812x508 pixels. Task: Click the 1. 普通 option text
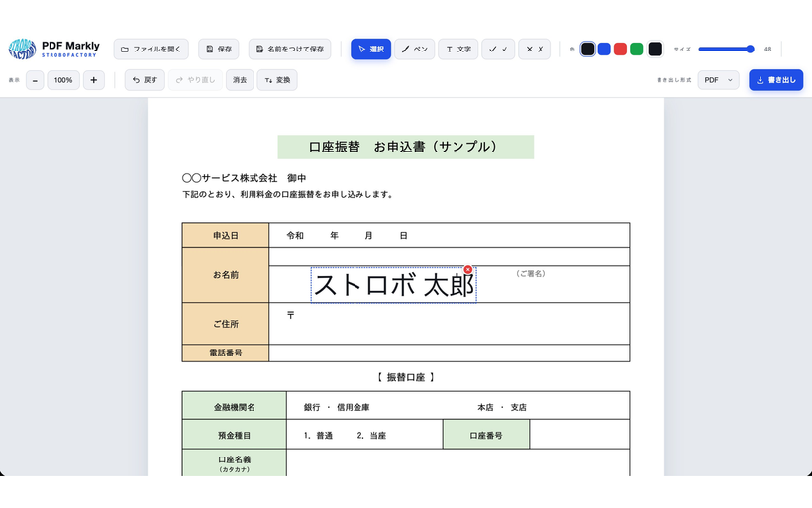pyautogui.click(x=318, y=436)
